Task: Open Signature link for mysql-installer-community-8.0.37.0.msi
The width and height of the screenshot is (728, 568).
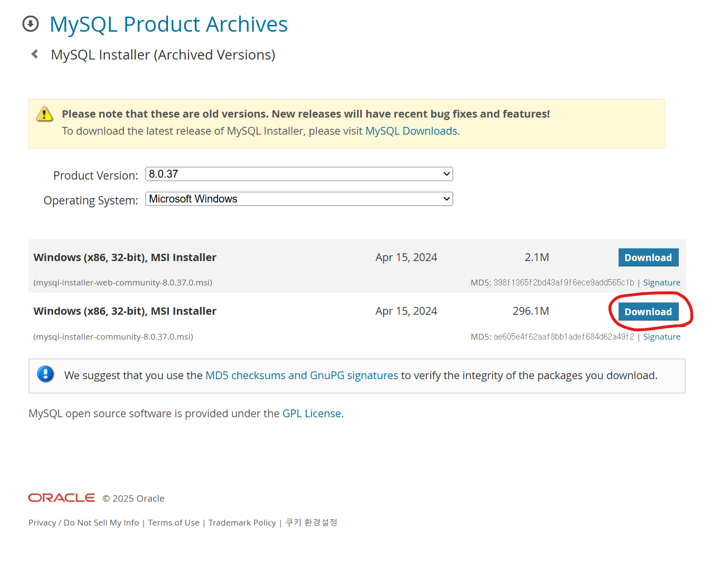Action: pos(662,337)
